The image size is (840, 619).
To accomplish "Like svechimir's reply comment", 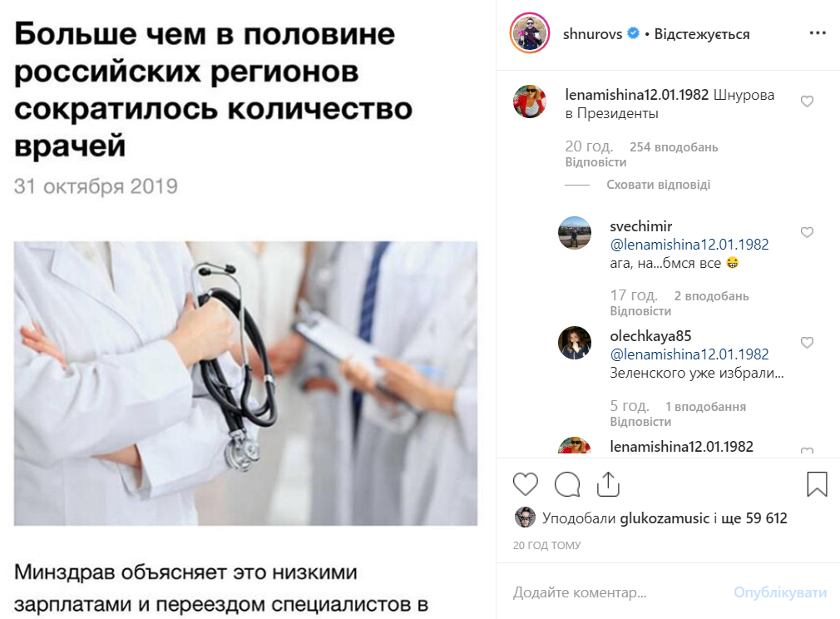I will 807,232.
